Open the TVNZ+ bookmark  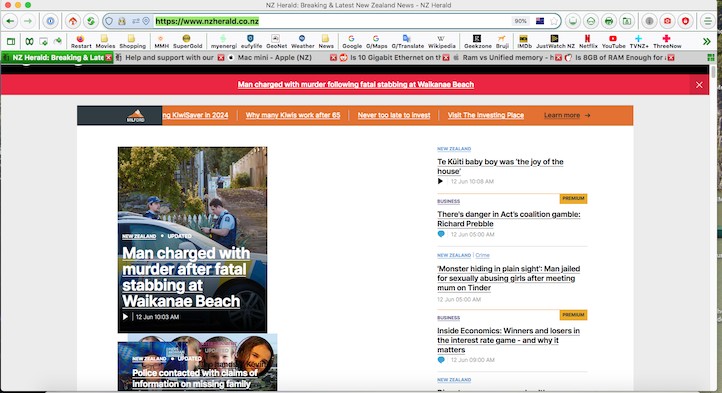[639, 42]
